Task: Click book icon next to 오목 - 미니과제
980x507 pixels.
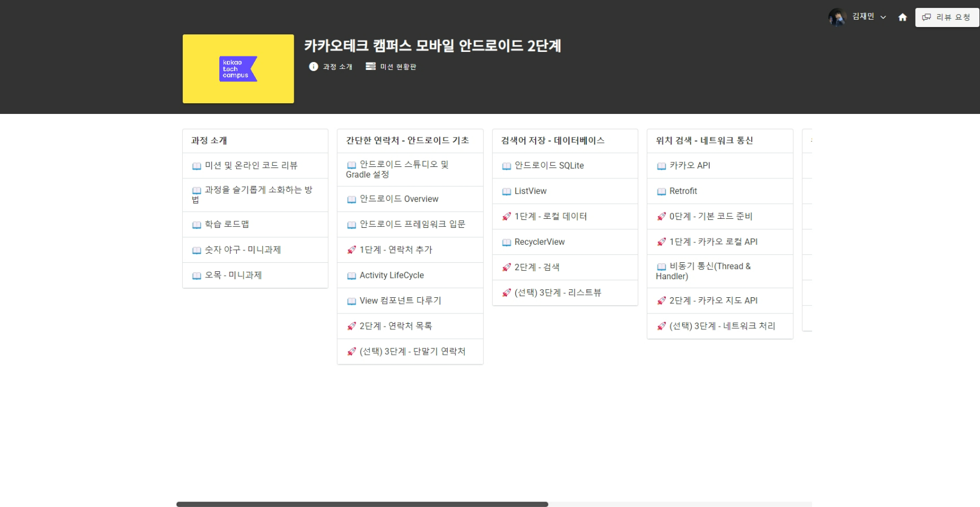Action: (196, 276)
